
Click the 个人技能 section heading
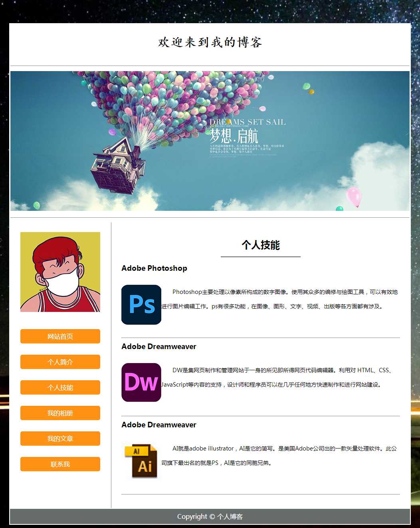click(x=260, y=245)
